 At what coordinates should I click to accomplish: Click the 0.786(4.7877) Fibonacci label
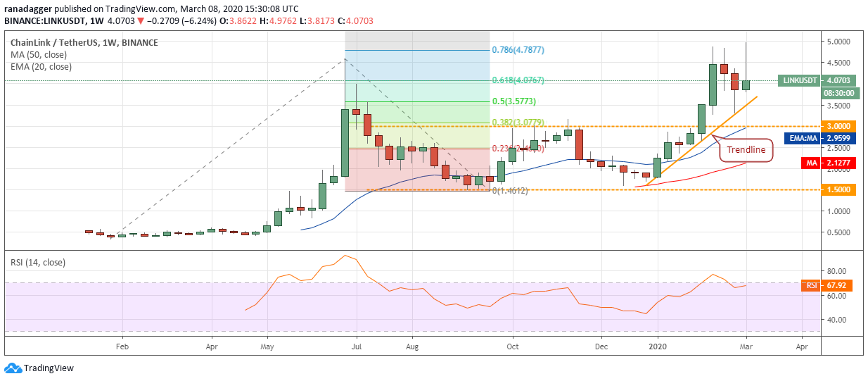[x=518, y=51]
